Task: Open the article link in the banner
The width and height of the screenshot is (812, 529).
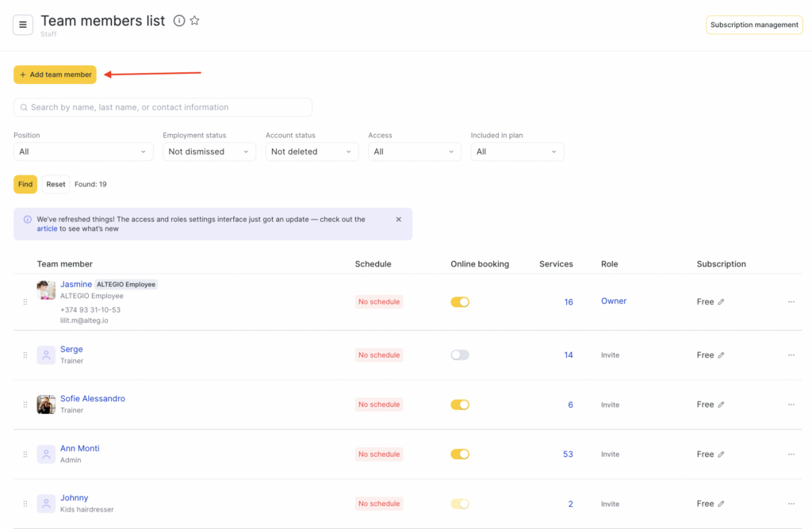Action: 47,228
